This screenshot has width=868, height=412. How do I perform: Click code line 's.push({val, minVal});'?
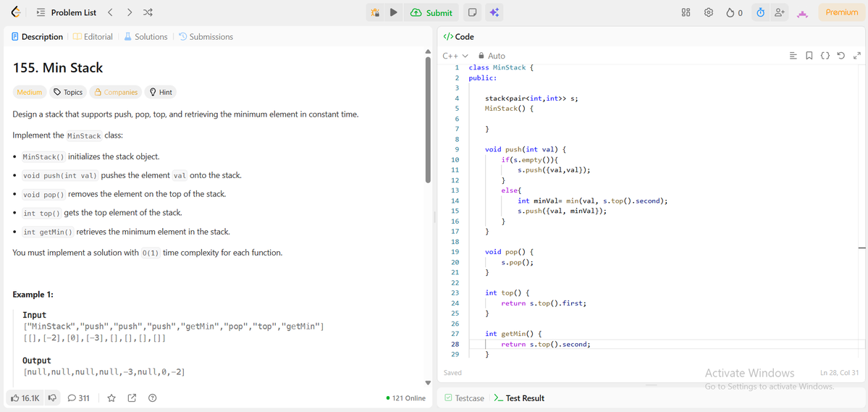click(x=562, y=211)
